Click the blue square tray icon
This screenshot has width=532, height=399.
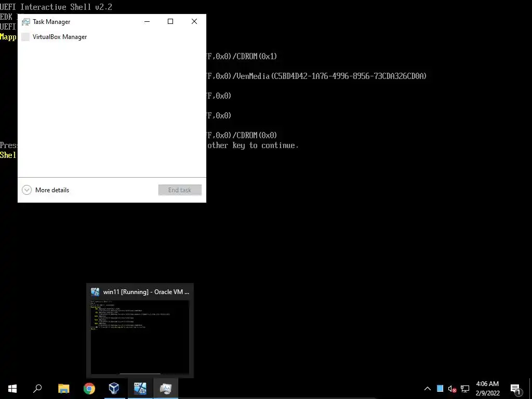[440, 389]
